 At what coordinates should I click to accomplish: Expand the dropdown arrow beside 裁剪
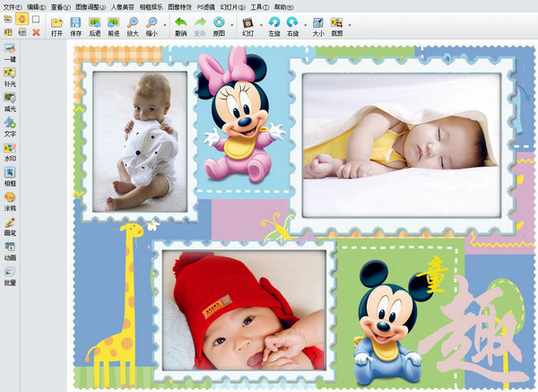350,25
